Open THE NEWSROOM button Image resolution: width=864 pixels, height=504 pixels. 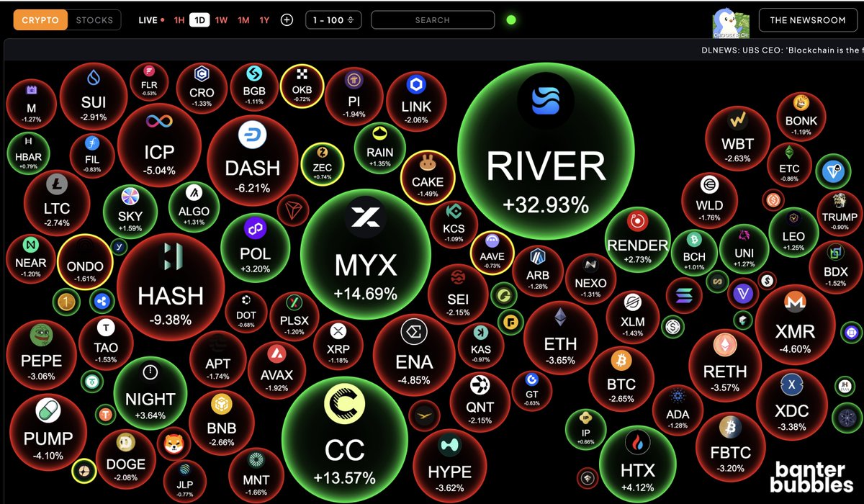coord(808,20)
